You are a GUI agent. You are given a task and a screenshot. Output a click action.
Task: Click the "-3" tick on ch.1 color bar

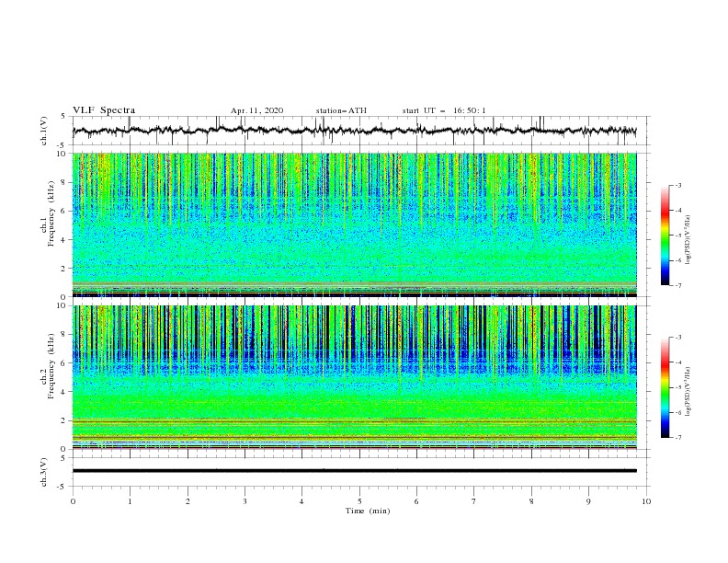click(x=678, y=185)
